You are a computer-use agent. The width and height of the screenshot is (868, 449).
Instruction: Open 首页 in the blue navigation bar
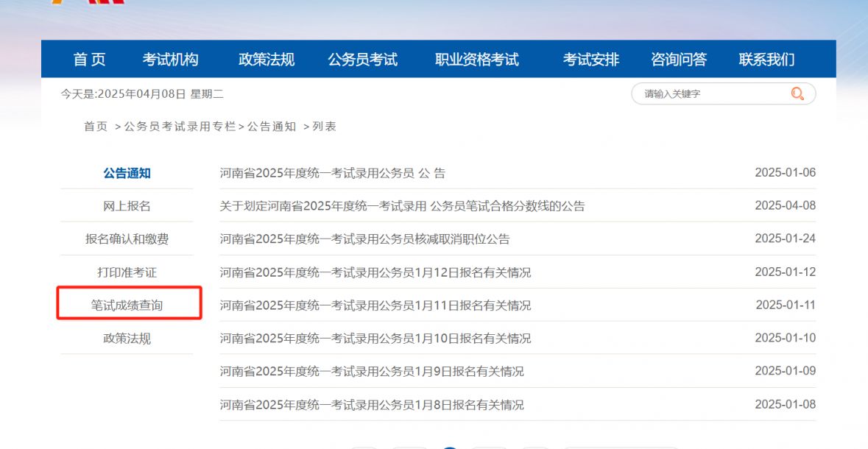90,60
